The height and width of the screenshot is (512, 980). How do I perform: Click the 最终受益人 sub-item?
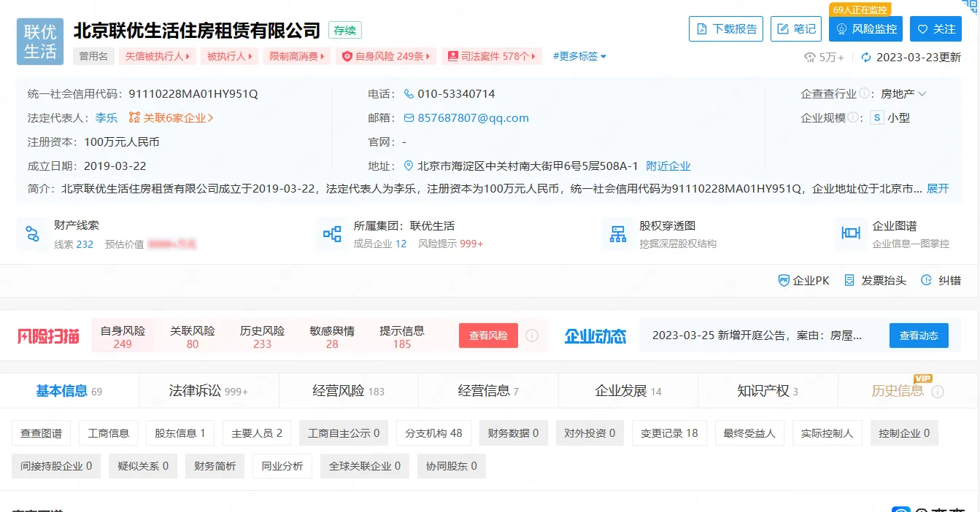749,433
